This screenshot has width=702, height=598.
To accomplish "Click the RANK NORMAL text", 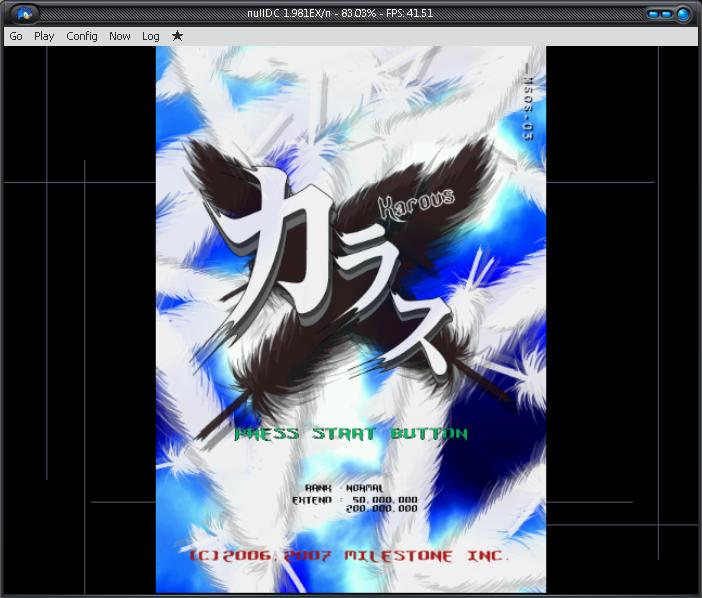I will click(x=344, y=488).
